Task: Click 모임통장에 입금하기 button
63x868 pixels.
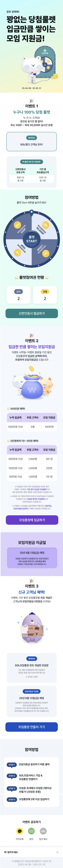Action: [31, 520]
